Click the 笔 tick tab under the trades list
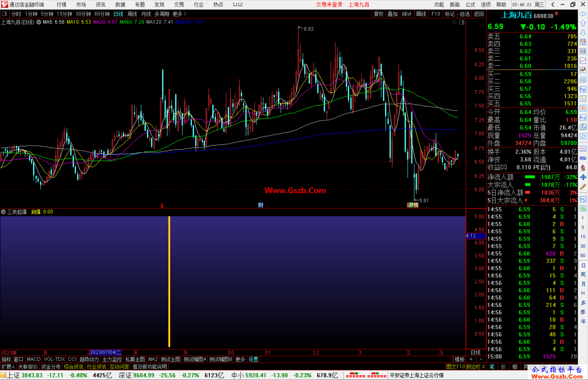Image resolution: width=588 pixels, height=380 pixels. [x=492, y=367]
